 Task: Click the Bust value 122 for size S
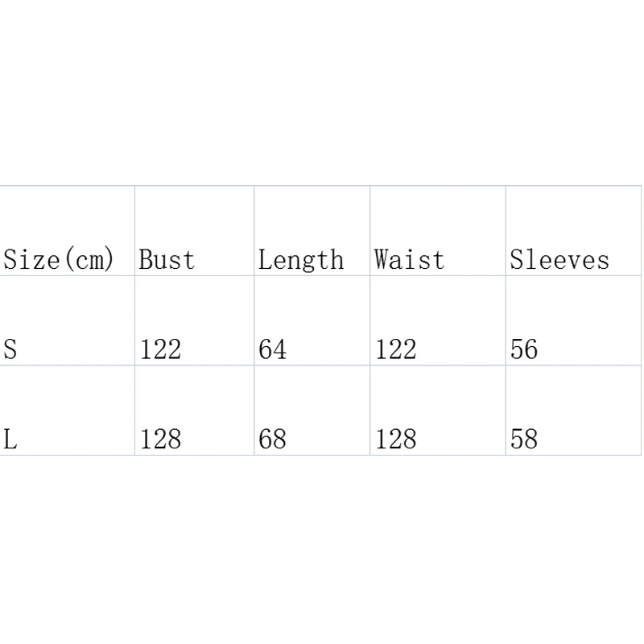160,349
